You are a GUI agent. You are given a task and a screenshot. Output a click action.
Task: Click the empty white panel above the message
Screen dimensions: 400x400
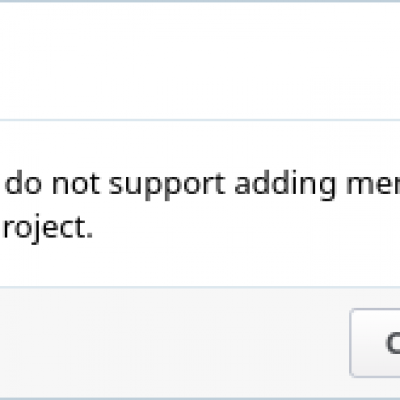pyautogui.click(x=200, y=61)
